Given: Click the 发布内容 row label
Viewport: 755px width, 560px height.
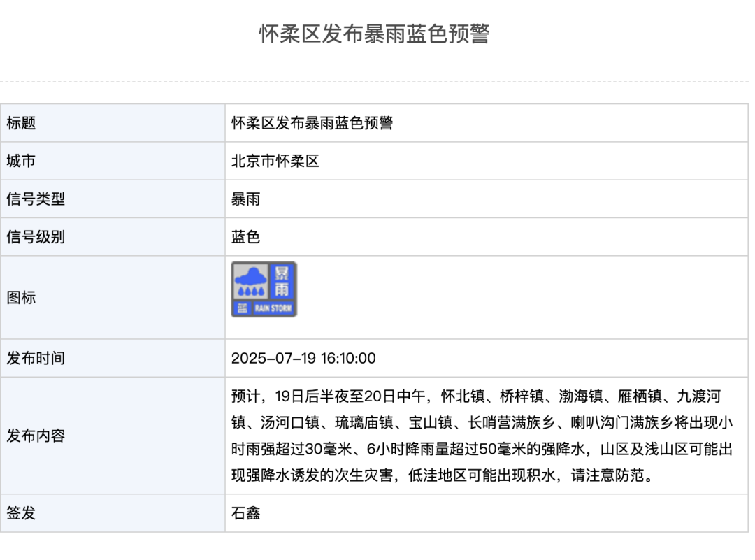Looking at the screenshot, I should (x=36, y=436).
